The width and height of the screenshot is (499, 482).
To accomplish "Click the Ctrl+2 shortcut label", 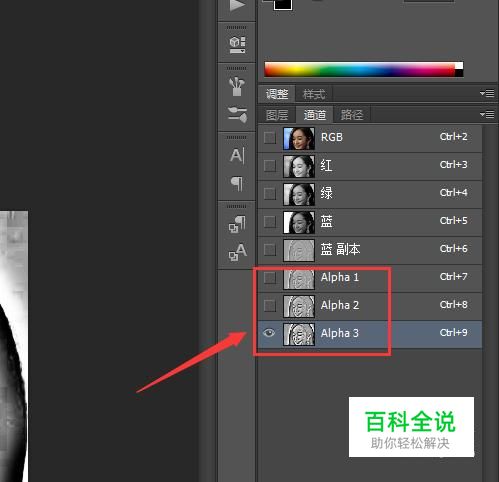I will click(453, 137).
